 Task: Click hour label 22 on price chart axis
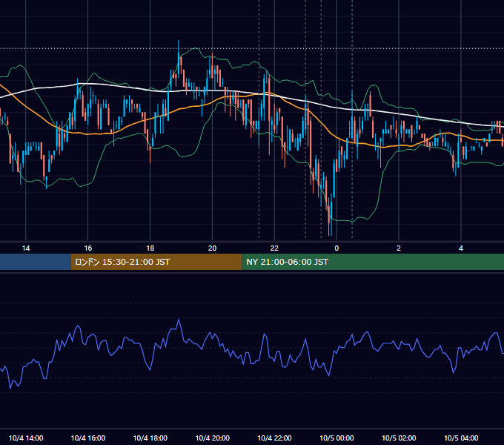274,248
